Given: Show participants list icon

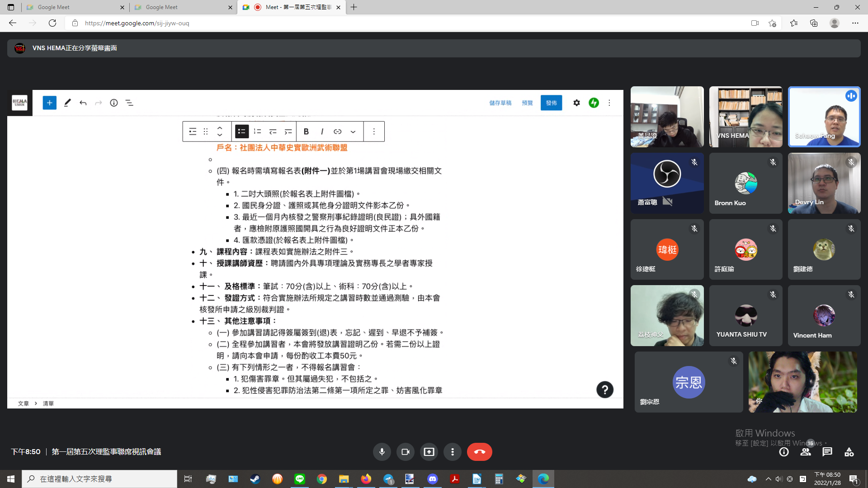Looking at the screenshot, I should pos(806,452).
